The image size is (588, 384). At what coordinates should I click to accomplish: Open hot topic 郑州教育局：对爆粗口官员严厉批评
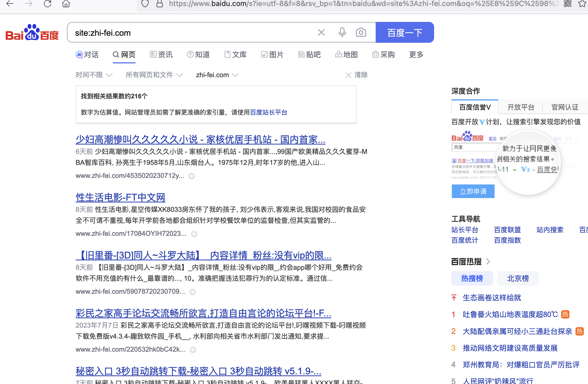[x=521, y=365]
